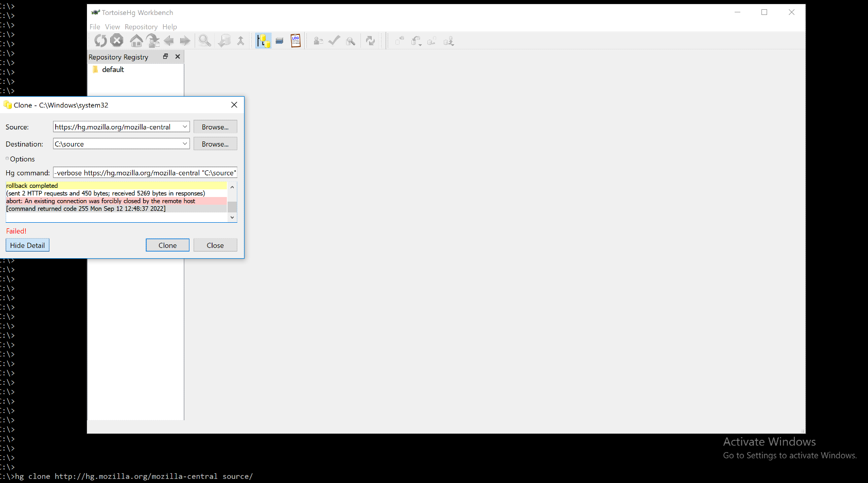Click the Synchronize toolbar icon

click(370, 41)
